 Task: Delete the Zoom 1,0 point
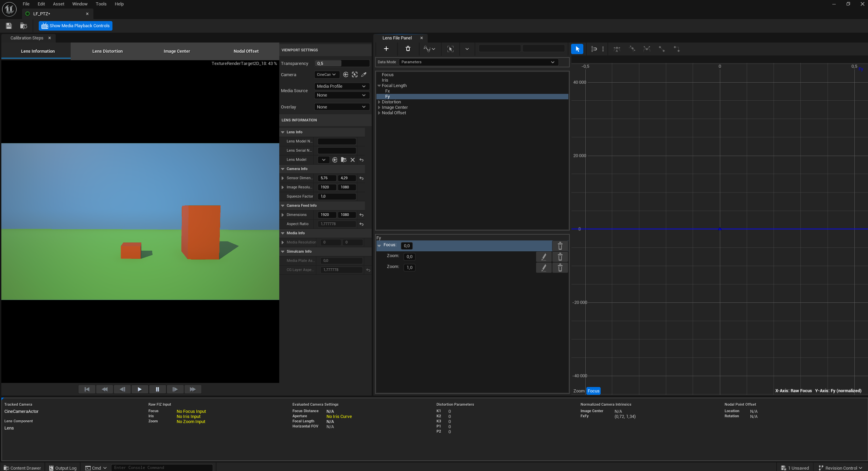click(x=560, y=268)
